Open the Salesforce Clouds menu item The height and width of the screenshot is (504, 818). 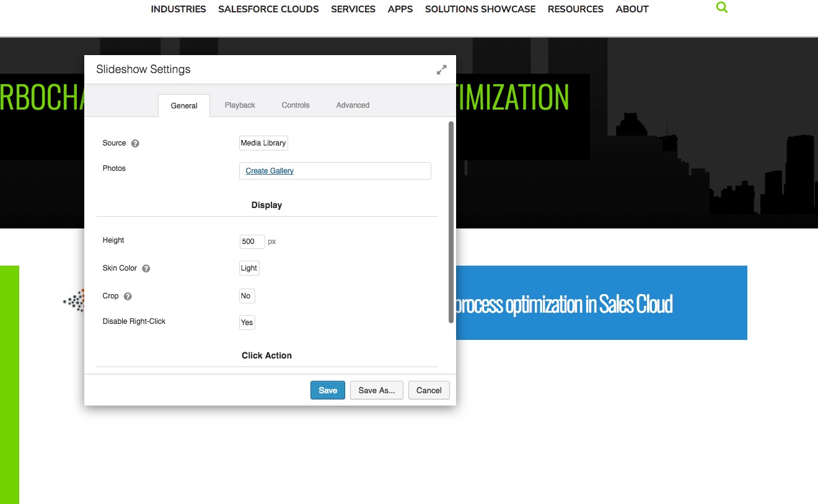(x=268, y=9)
